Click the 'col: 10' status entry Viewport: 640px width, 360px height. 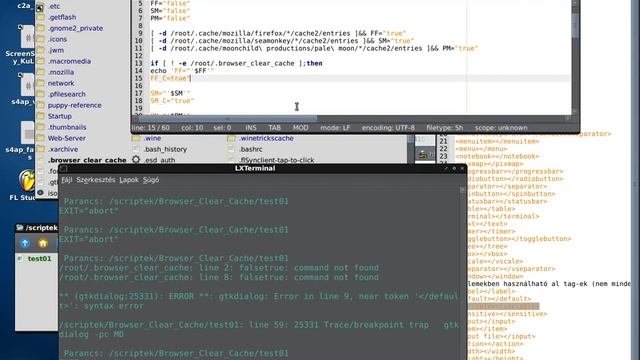pyautogui.click(x=192, y=128)
